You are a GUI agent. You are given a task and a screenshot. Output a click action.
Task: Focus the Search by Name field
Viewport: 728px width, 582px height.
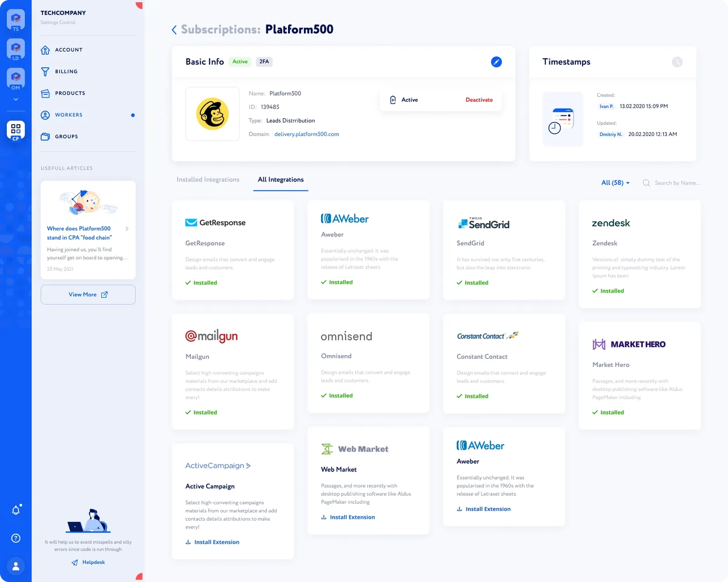pos(677,183)
